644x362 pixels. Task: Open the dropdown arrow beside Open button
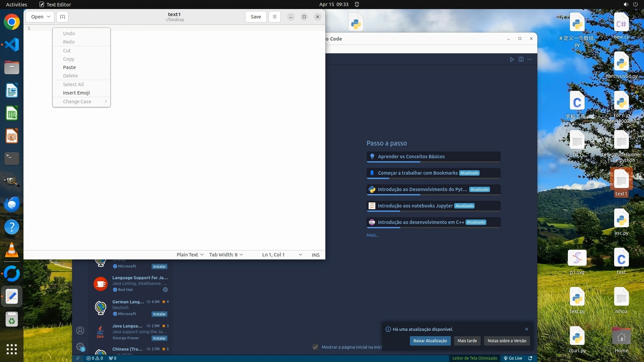(x=49, y=17)
